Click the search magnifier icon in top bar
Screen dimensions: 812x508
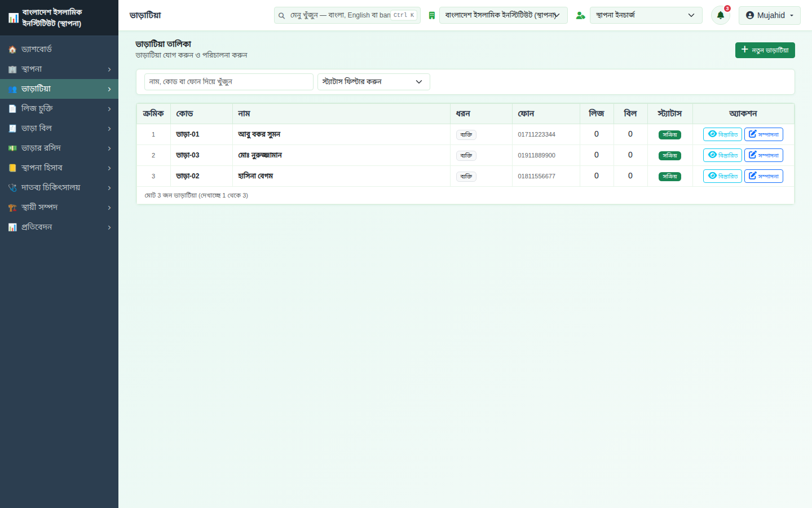[x=281, y=16]
